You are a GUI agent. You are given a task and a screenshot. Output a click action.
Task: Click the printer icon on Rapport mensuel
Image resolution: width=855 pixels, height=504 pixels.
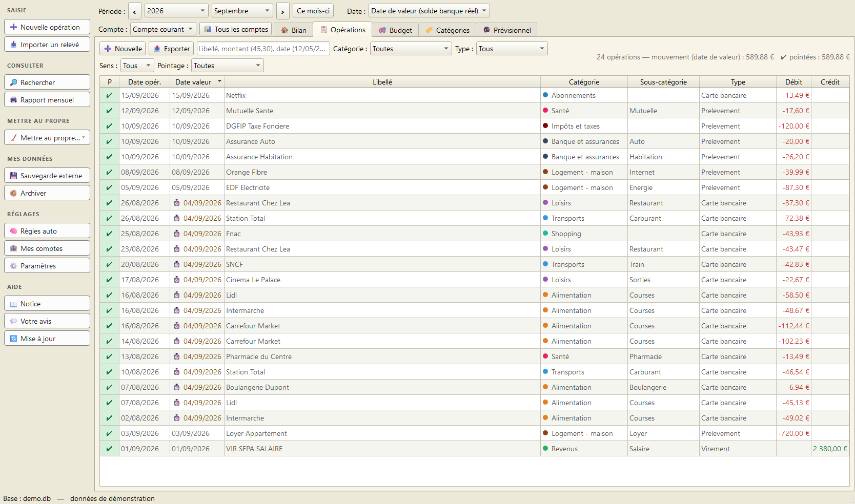13,100
